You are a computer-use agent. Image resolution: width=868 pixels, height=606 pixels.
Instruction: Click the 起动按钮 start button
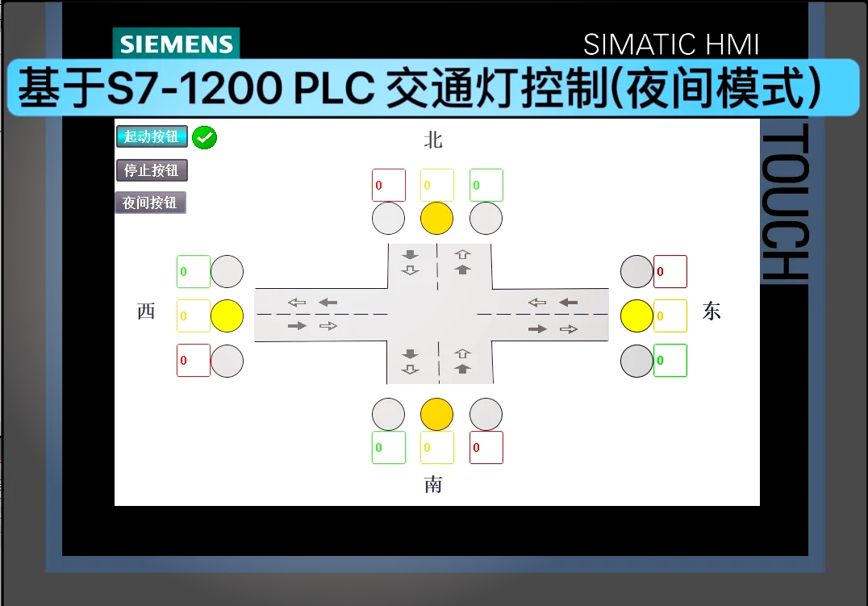click(152, 136)
